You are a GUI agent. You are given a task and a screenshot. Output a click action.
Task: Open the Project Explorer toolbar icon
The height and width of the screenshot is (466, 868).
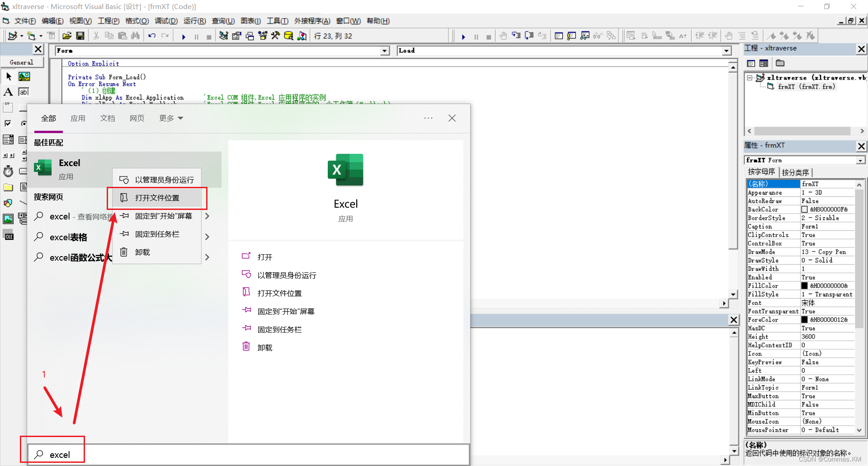coord(223,36)
